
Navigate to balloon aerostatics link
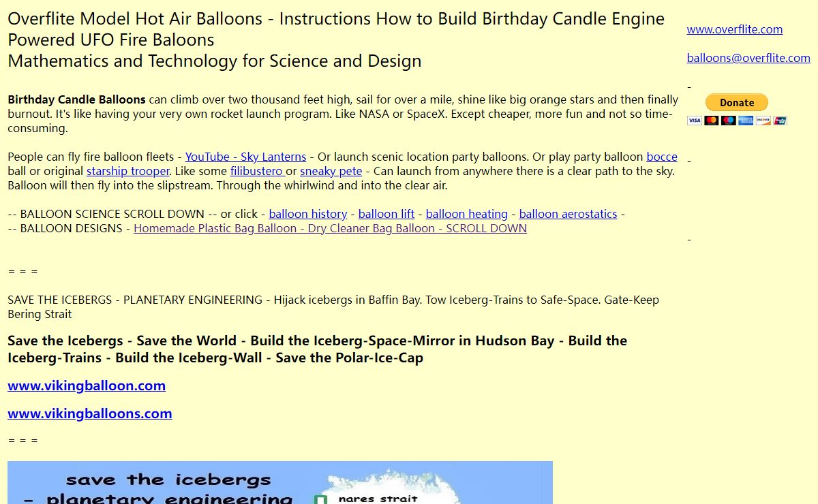[568, 214]
